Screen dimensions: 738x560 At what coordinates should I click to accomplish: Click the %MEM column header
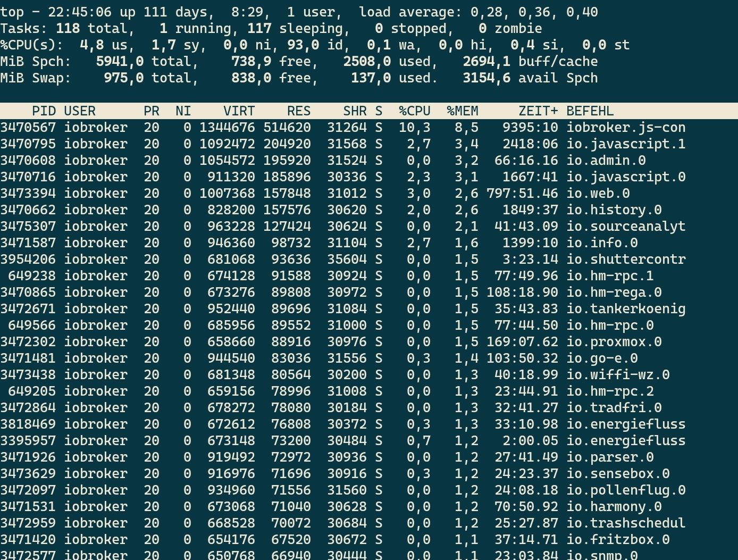click(x=463, y=111)
